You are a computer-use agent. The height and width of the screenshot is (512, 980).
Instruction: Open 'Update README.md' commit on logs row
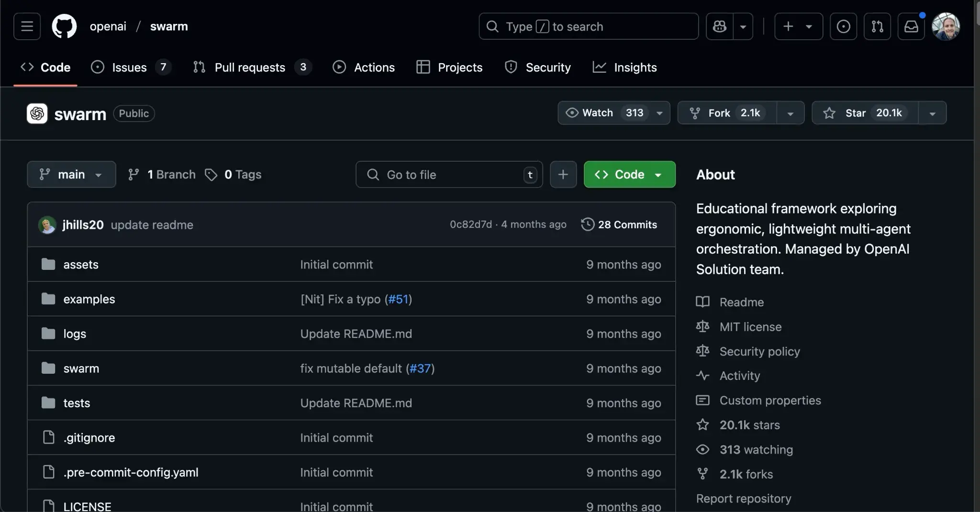(356, 334)
